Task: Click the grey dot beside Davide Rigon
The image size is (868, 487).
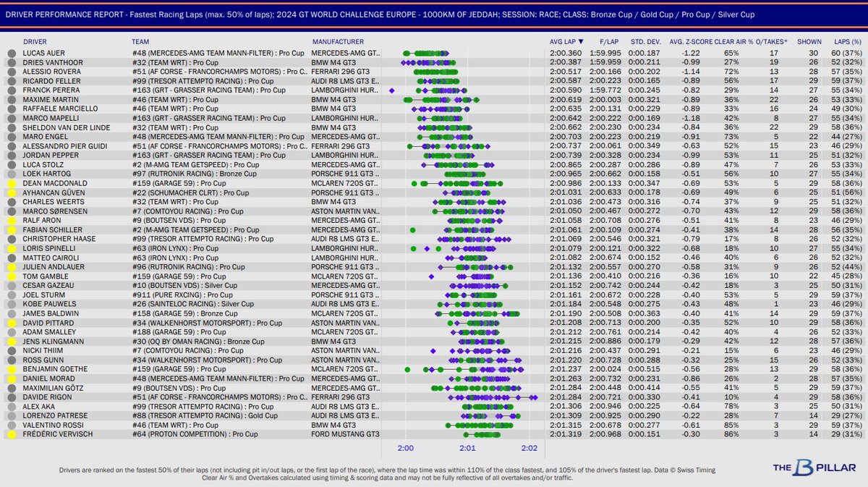Action: click(11, 397)
